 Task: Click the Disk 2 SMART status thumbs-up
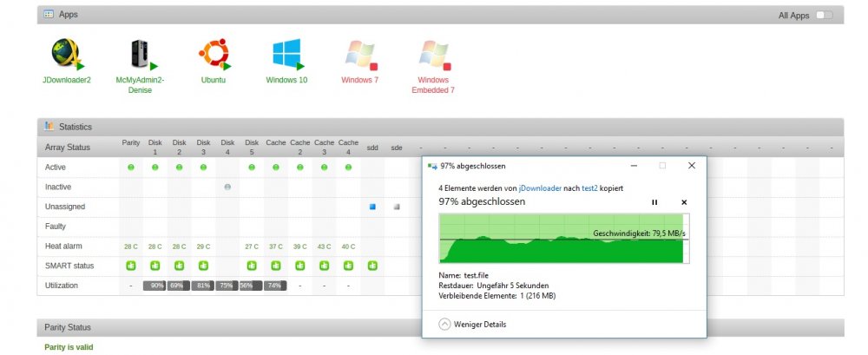pos(180,266)
